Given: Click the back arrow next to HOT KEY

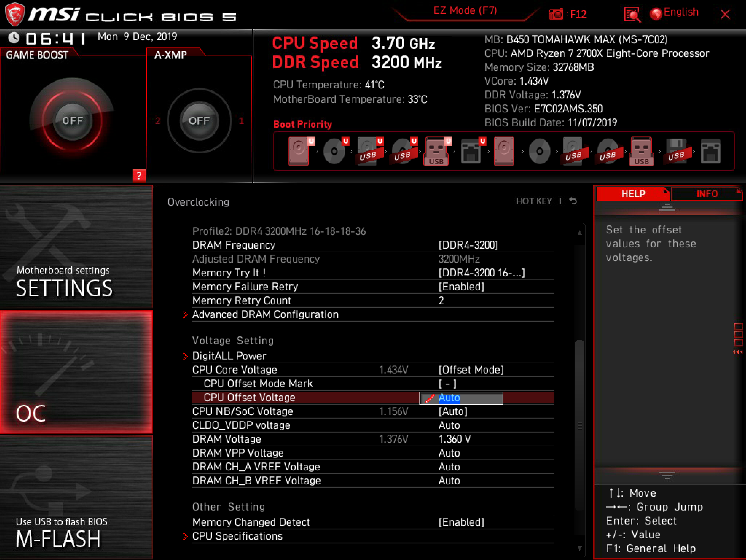Looking at the screenshot, I should point(573,201).
